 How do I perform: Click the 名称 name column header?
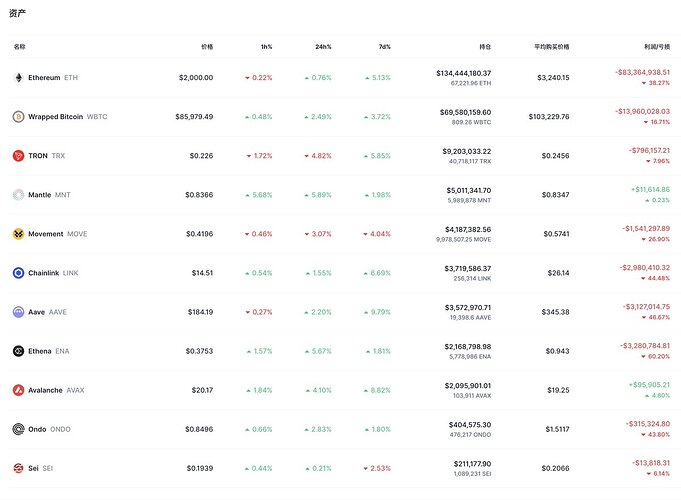tap(20, 47)
